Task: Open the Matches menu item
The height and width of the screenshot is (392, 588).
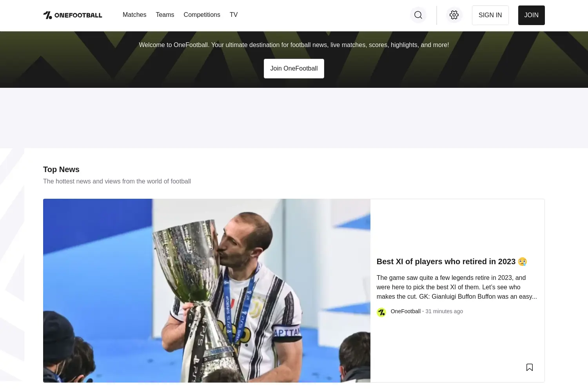Action: (134, 15)
